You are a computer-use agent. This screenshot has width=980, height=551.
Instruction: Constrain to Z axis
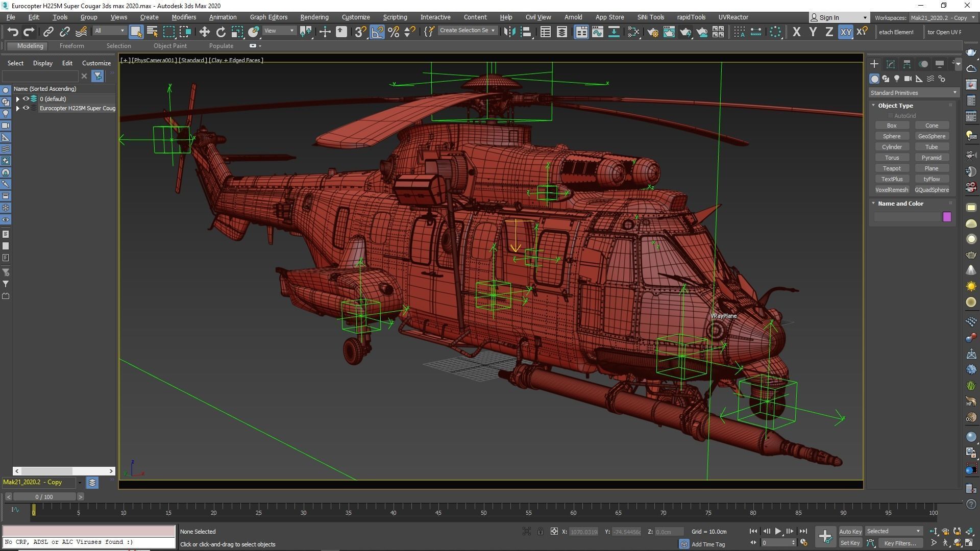[x=829, y=32]
